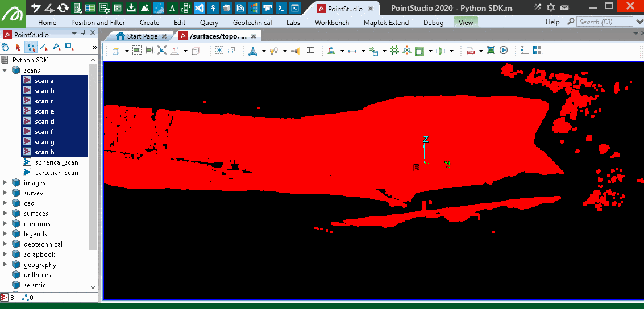Screen dimensions: 644x309
Task: Toggle the list legend panel icon
Action: 525,51
